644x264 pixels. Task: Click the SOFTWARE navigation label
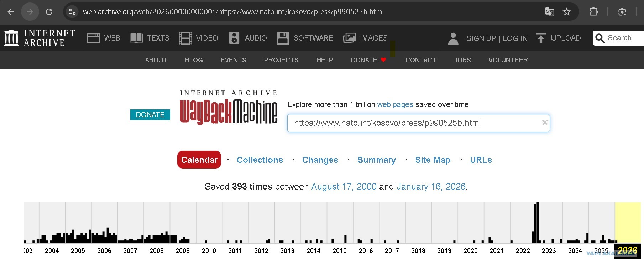coord(313,38)
